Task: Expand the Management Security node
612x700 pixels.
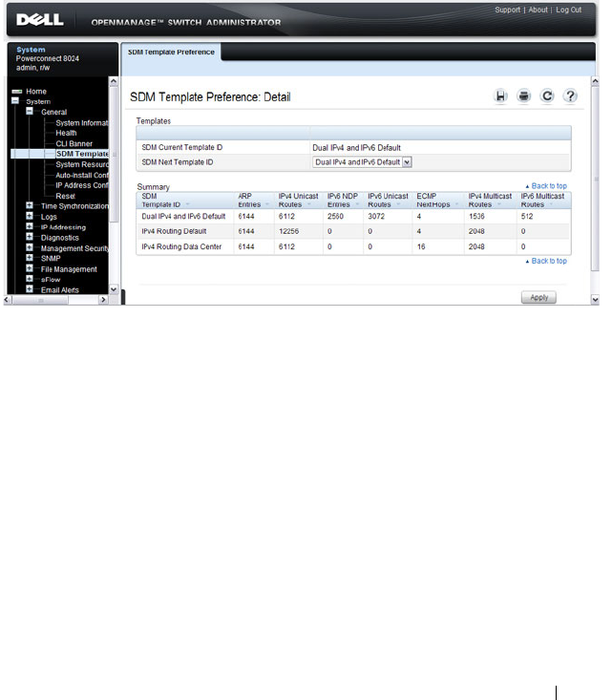Action: [x=30, y=247]
